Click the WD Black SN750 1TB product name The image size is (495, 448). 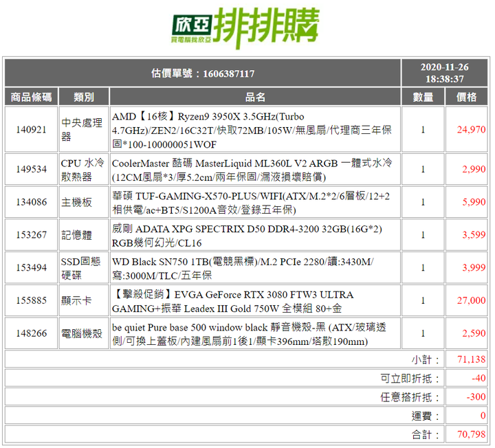point(243,268)
